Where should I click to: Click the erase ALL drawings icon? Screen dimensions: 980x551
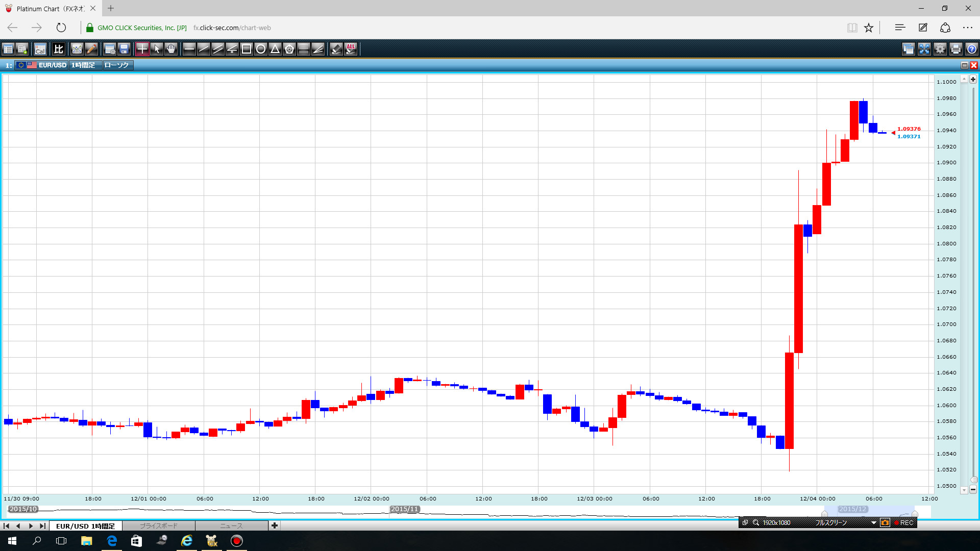(351, 49)
